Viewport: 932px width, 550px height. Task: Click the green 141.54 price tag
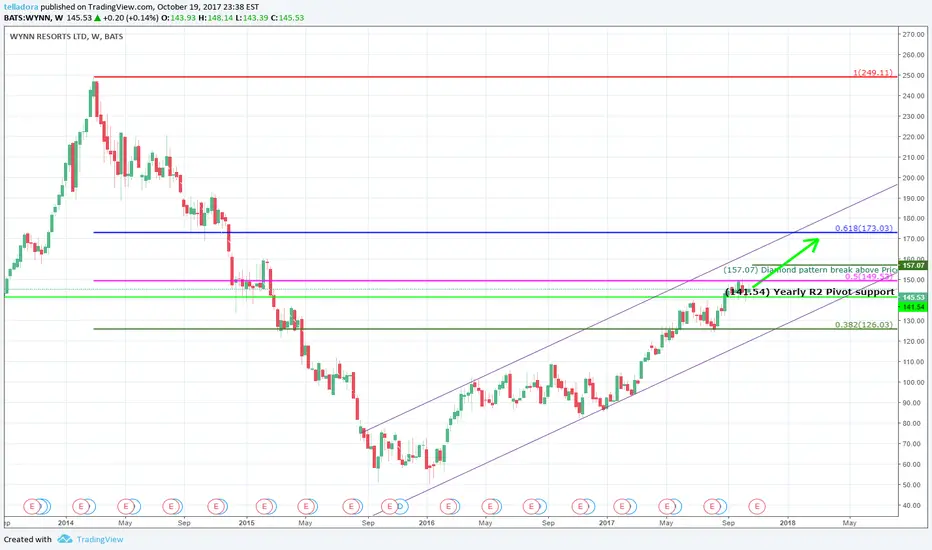pos(913,307)
